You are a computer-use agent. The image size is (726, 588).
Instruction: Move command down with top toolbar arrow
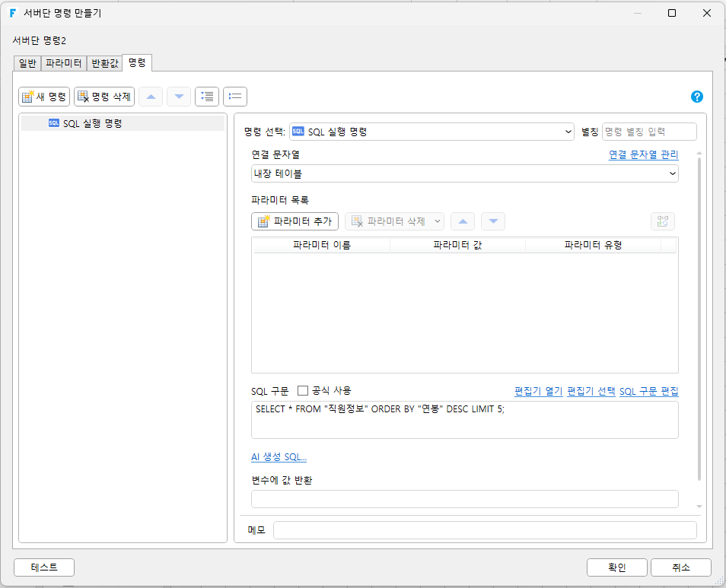179,97
